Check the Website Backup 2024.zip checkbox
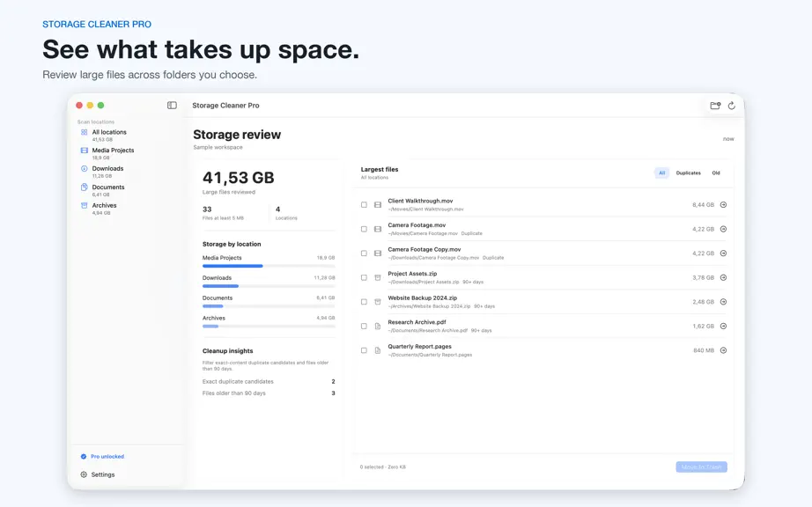 pyautogui.click(x=364, y=302)
